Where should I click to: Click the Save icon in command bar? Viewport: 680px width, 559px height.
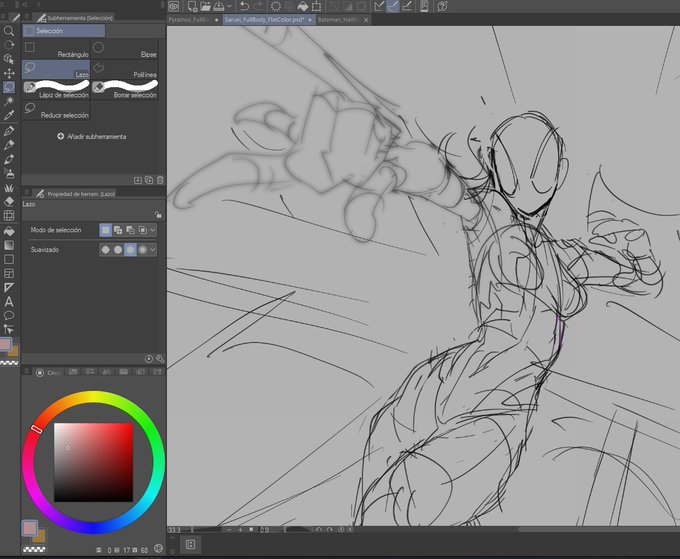click(219, 6)
